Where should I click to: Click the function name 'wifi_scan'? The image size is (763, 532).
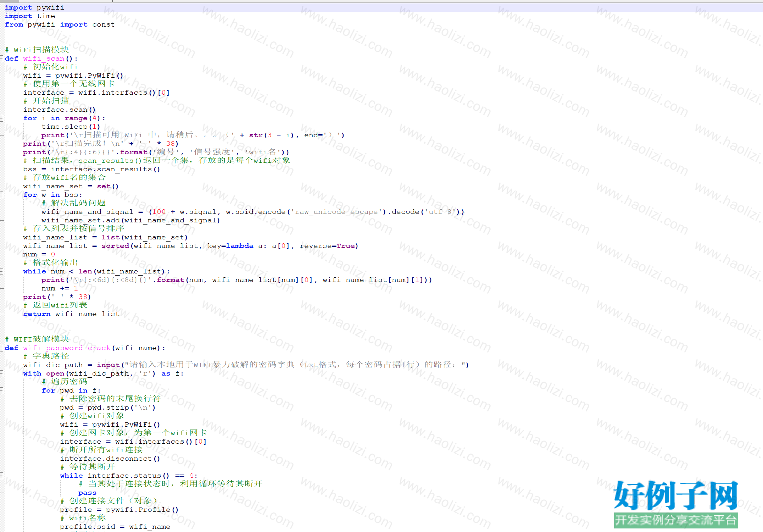point(44,59)
